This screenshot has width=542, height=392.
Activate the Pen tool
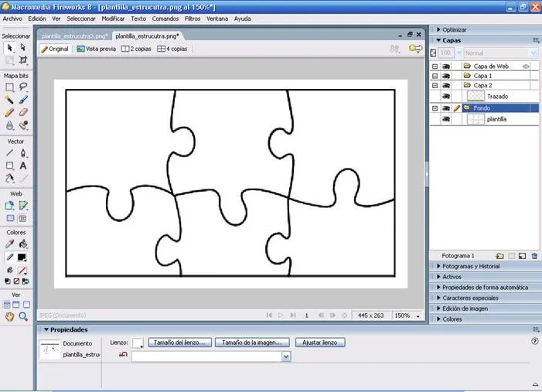tap(23, 153)
